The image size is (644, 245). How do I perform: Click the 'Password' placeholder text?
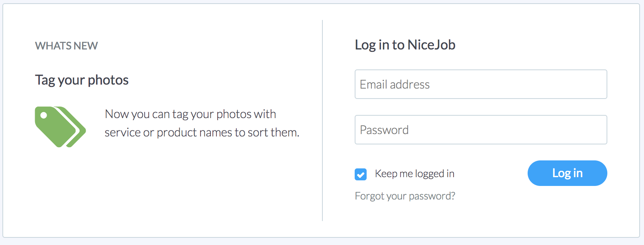(x=384, y=130)
